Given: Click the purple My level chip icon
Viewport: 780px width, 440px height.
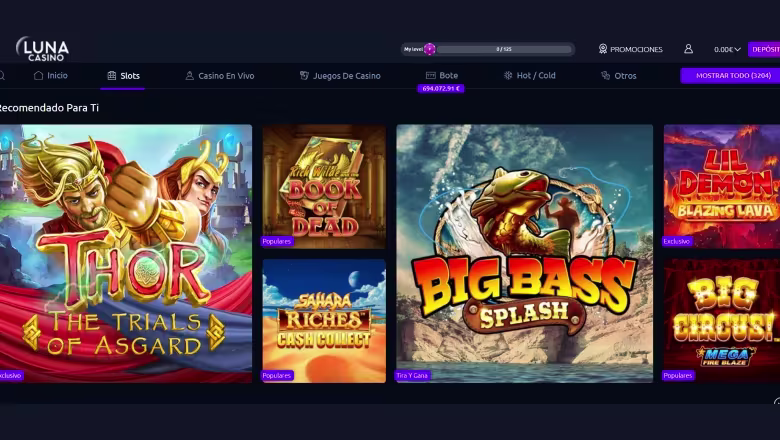Looking at the screenshot, I should click(x=430, y=49).
